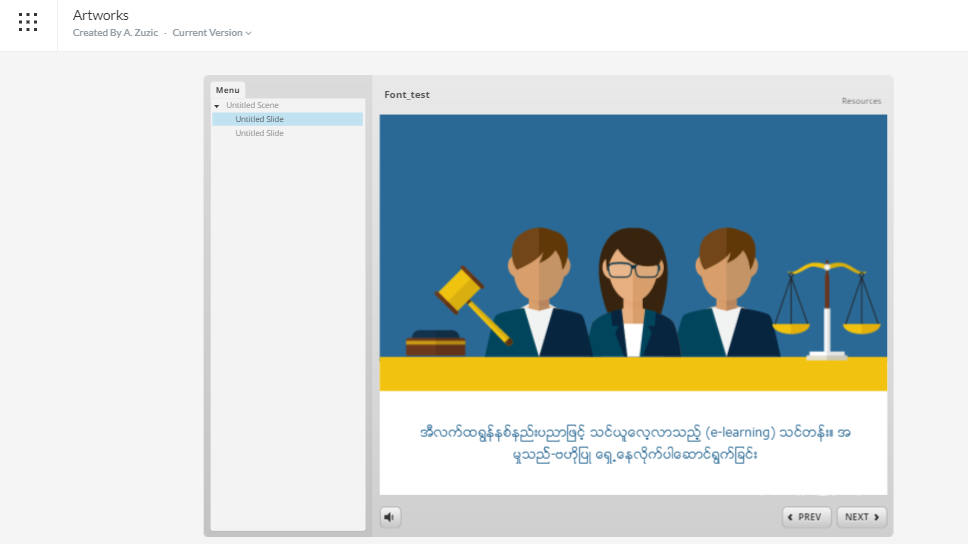Open the Resources link
Screen dimensions: 968x544
(x=861, y=101)
